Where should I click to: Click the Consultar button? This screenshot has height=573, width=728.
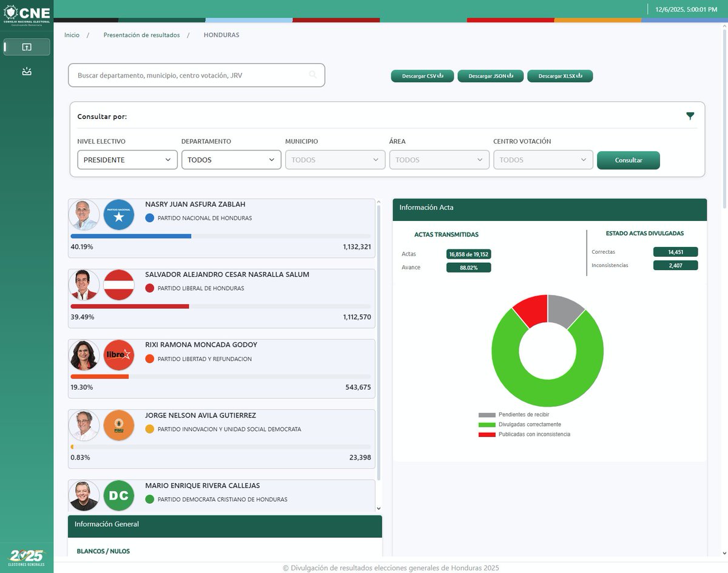pyautogui.click(x=629, y=160)
